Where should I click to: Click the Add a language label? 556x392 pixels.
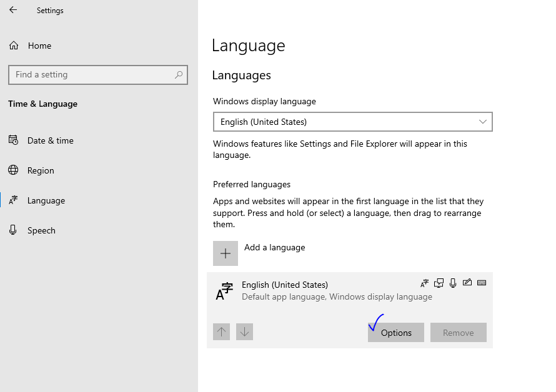pyautogui.click(x=275, y=247)
